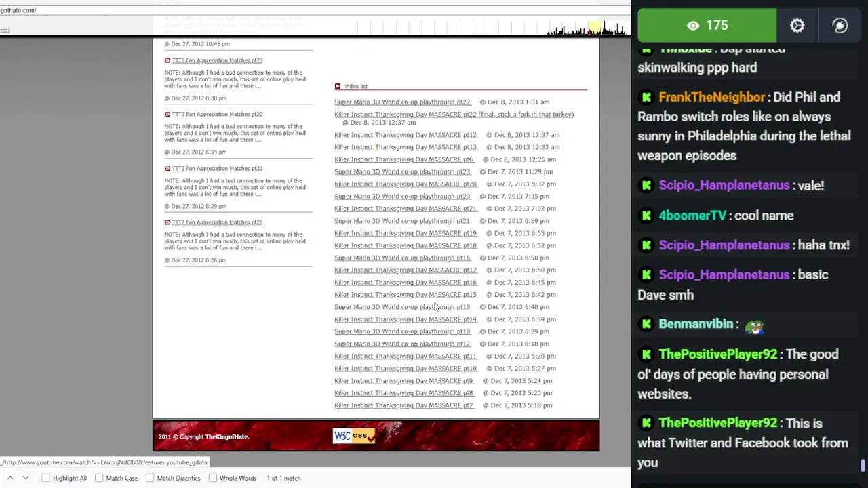The height and width of the screenshot is (488, 868).
Task: Click the icon beside TTT2 Fan Appreciation Matches pt22
Action: (x=167, y=114)
